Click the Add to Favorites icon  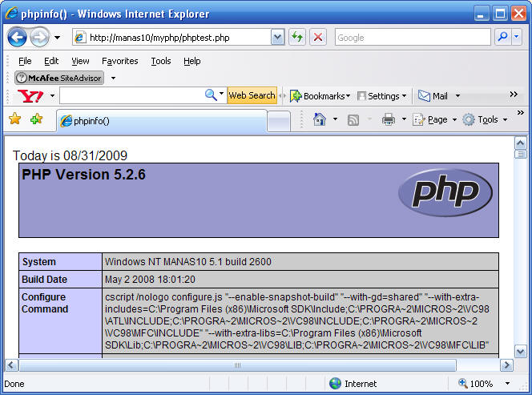[x=36, y=119]
